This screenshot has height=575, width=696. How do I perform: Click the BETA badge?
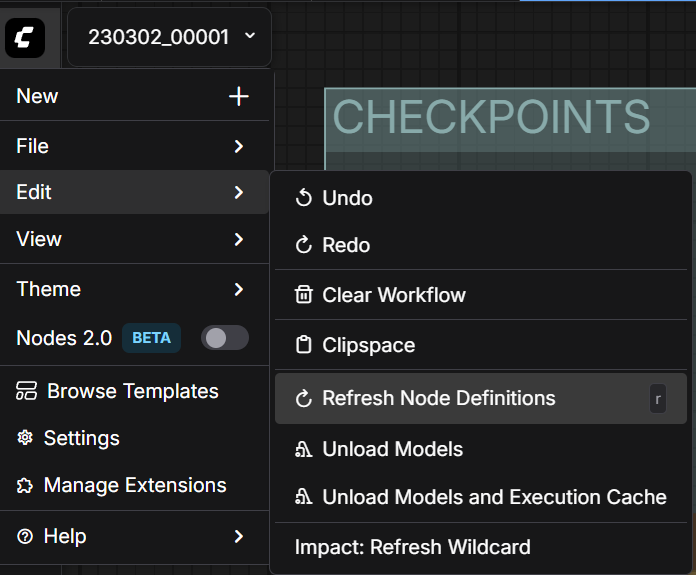coord(151,338)
